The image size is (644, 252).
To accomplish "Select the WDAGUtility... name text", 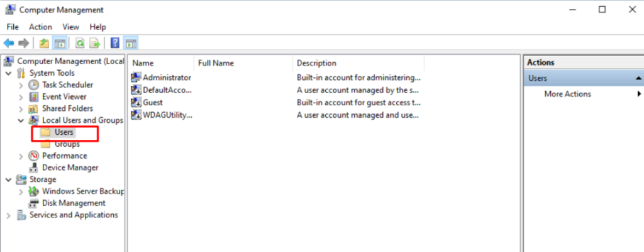I will 167,115.
